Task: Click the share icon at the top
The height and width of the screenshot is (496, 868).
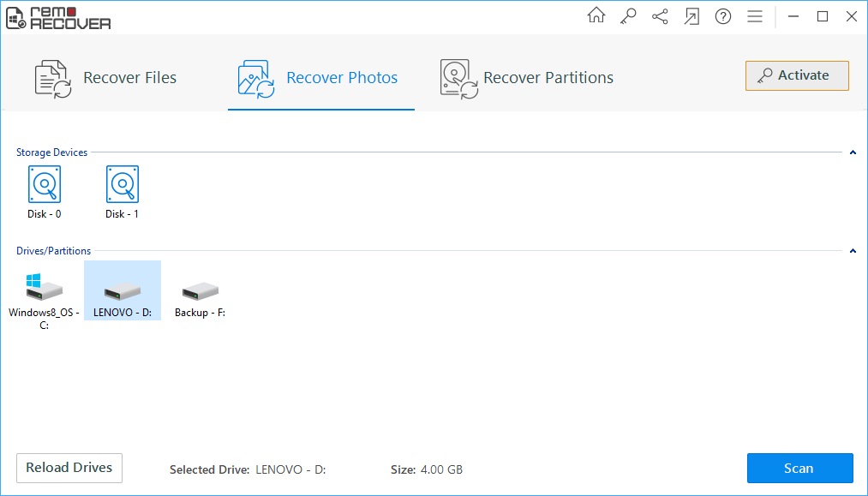Action: click(660, 15)
